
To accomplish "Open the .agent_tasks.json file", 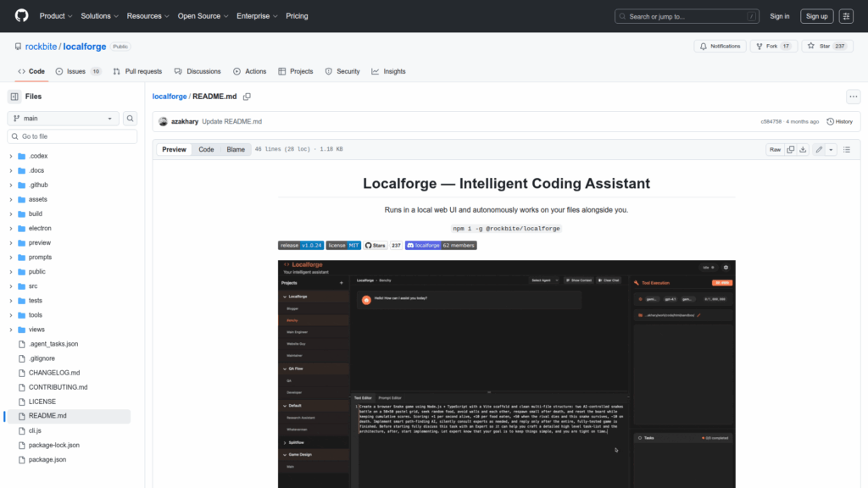I will pyautogui.click(x=53, y=344).
